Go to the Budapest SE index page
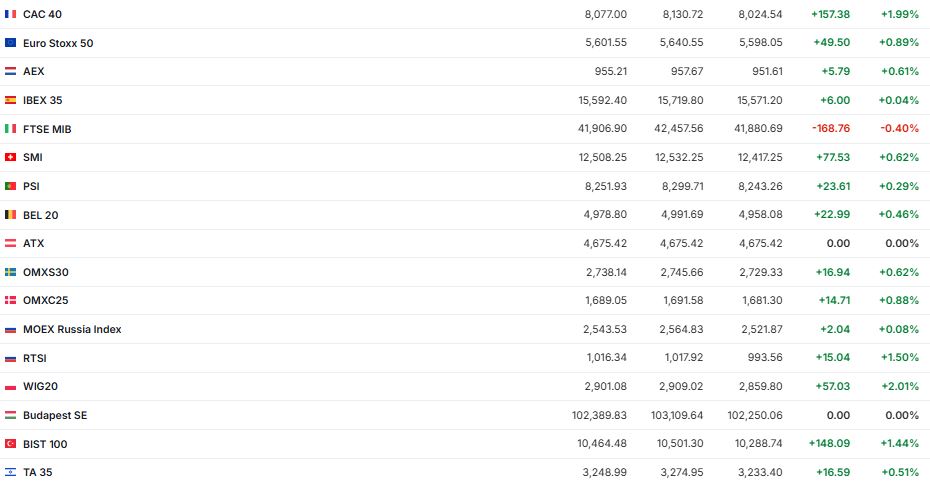The height and width of the screenshot is (484, 930). [x=55, y=415]
